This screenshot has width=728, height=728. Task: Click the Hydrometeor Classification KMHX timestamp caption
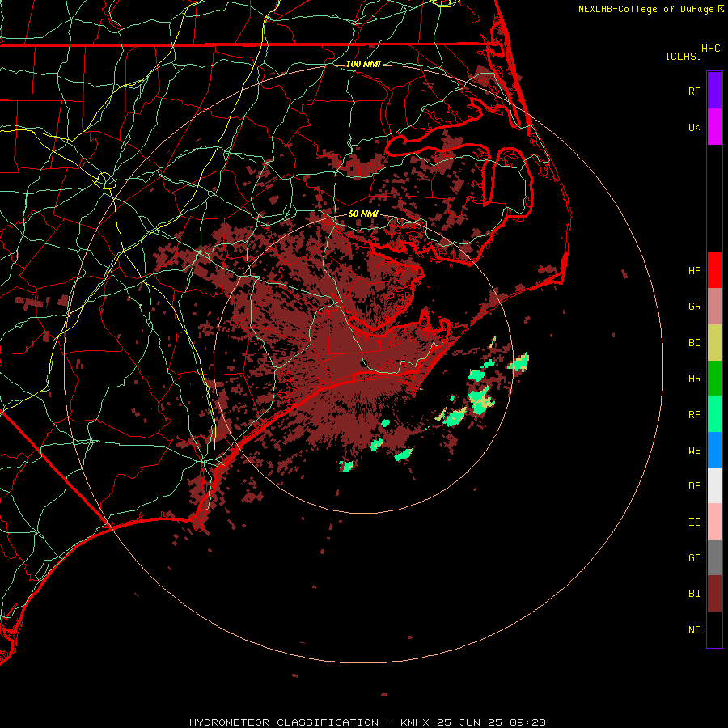click(x=367, y=722)
